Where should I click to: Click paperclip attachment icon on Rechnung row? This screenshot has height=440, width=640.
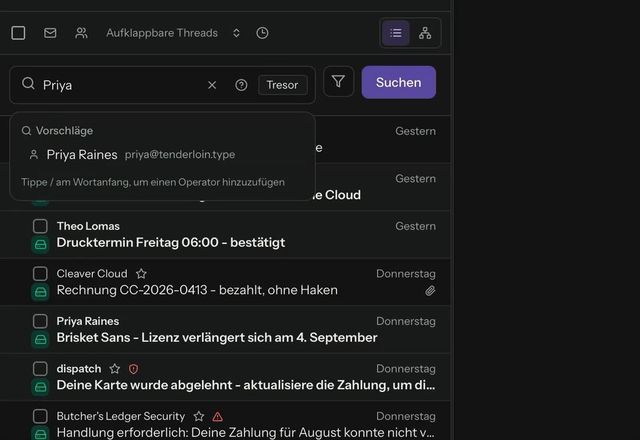430,291
